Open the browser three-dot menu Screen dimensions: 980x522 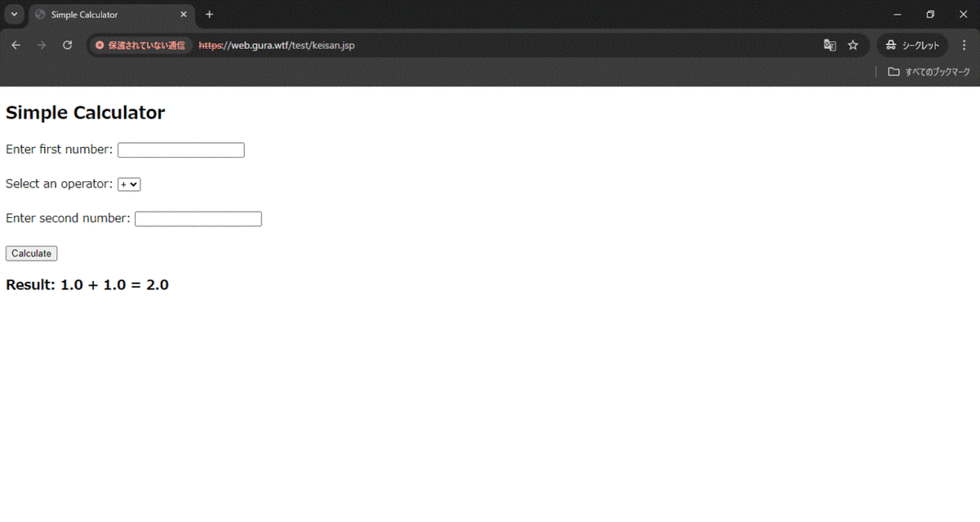pos(963,45)
